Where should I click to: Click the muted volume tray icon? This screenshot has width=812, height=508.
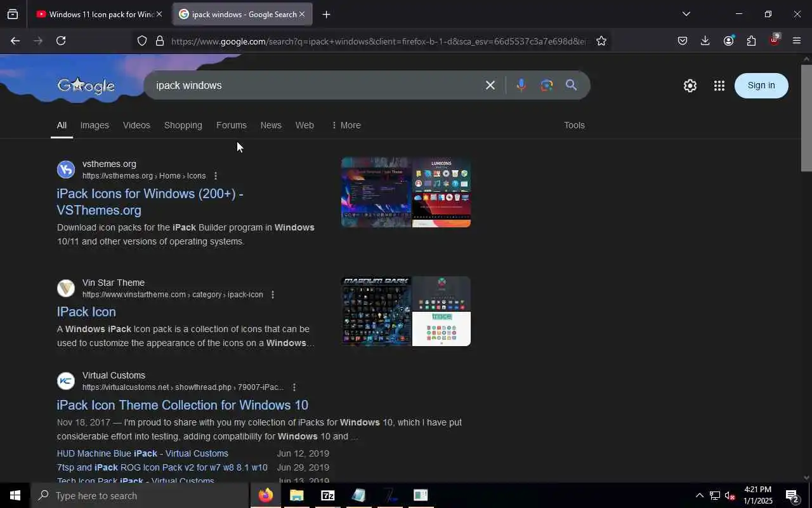(x=730, y=496)
